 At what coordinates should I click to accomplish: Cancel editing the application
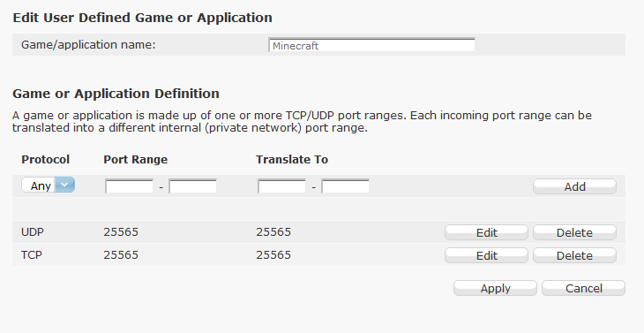(584, 288)
